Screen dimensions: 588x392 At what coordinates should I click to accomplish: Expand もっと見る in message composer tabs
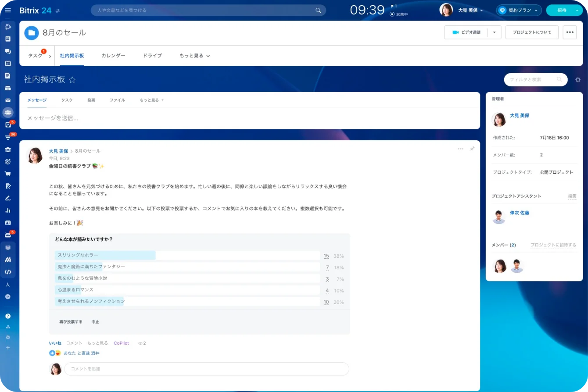(151, 100)
